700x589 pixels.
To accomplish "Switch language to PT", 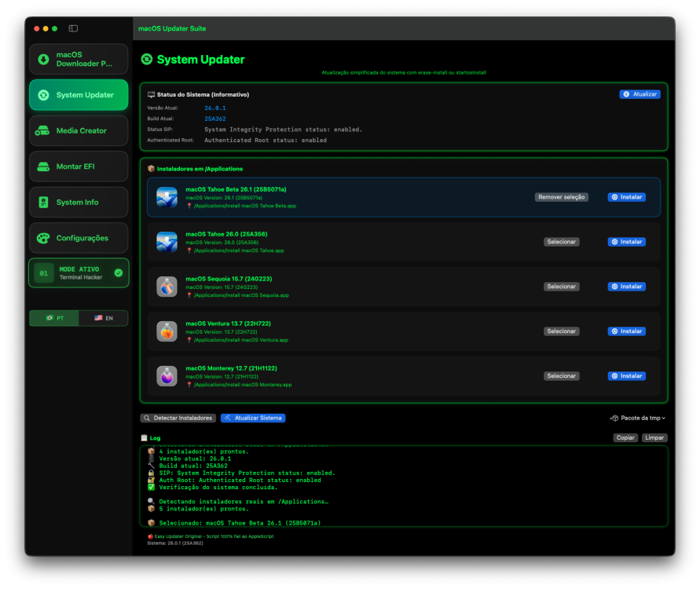I will pos(54,318).
